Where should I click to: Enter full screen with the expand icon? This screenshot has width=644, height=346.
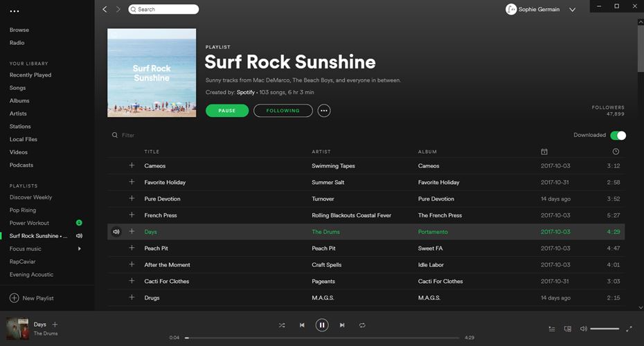(x=629, y=329)
